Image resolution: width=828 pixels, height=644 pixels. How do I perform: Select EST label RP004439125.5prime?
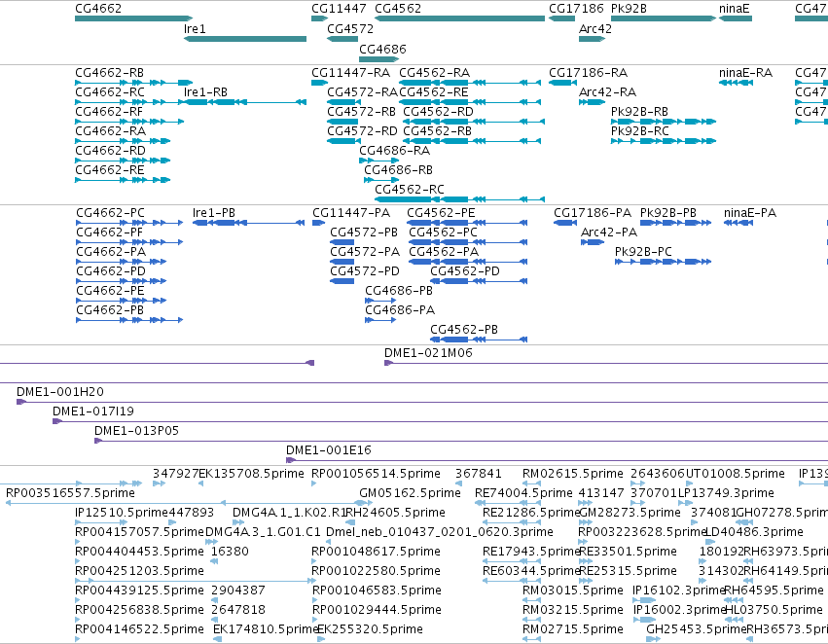[x=139, y=590]
